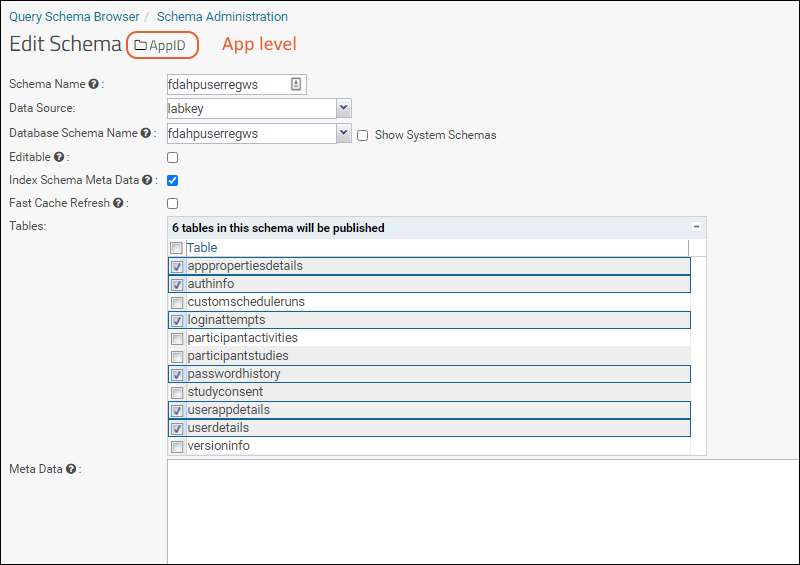Toggle the select-all Table header checkbox
The height and width of the screenshot is (565, 800).
pos(177,248)
